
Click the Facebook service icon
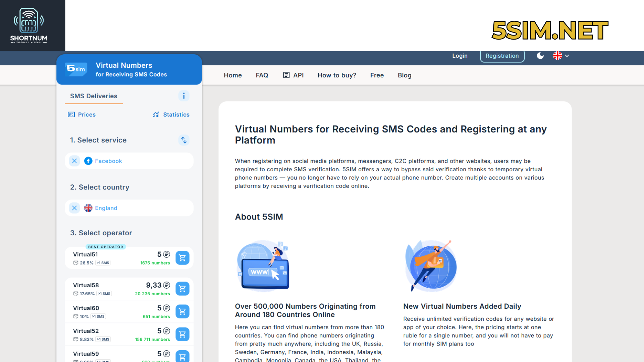click(x=88, y=161)
